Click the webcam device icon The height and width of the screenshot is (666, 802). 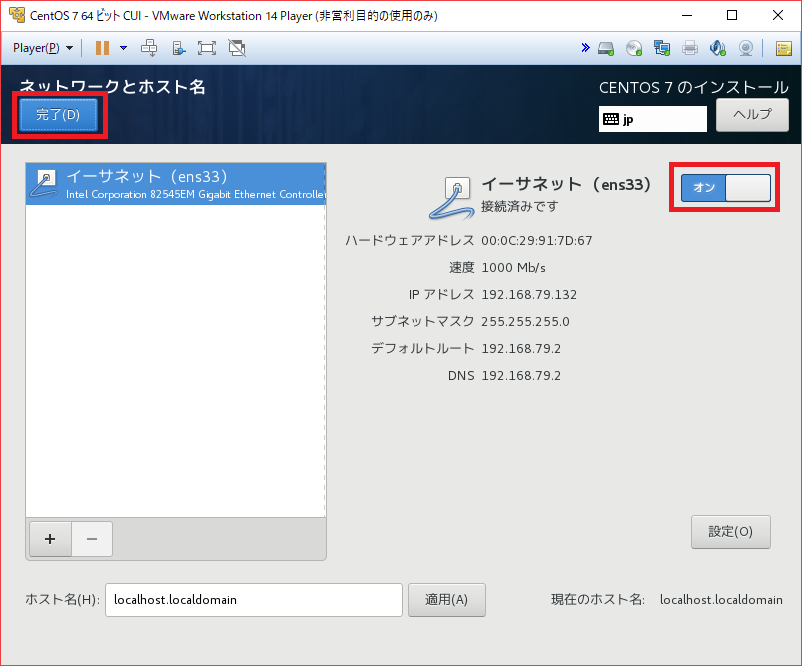(x=746, y=48)
